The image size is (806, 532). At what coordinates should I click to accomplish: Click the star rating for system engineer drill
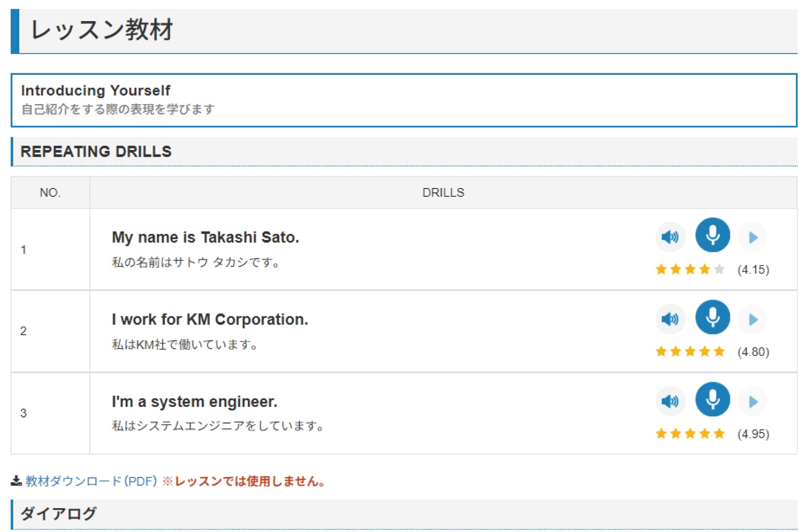[x=690, y=433]
